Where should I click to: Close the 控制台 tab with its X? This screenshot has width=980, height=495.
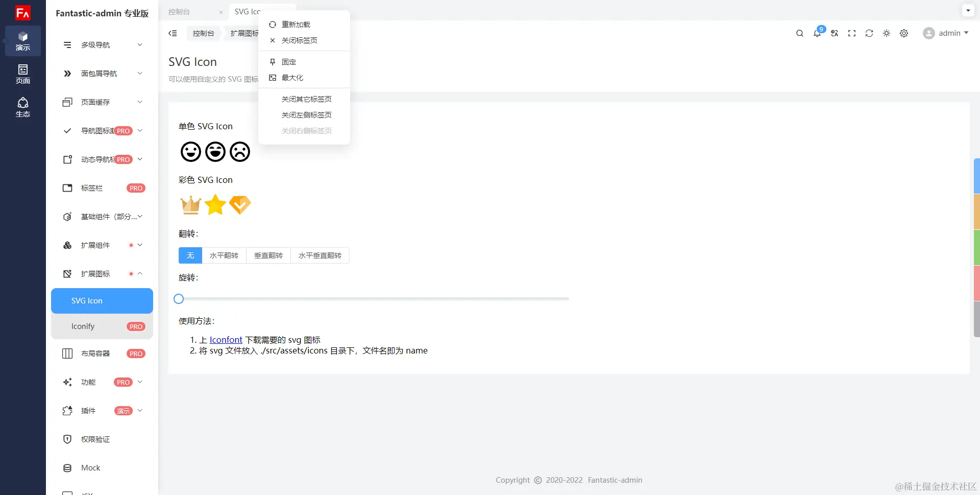pos(221,12)
